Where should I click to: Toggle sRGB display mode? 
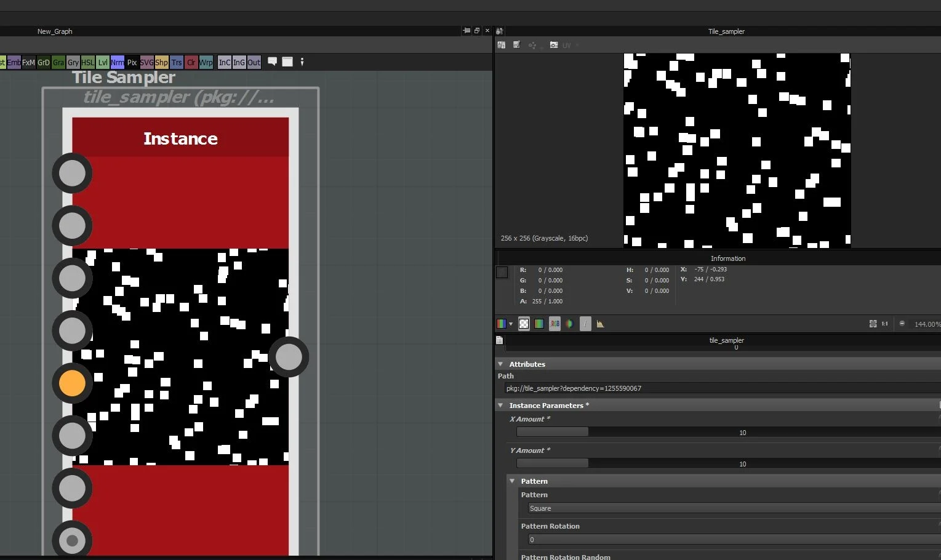pyautogui.click(x=555, y=324)
